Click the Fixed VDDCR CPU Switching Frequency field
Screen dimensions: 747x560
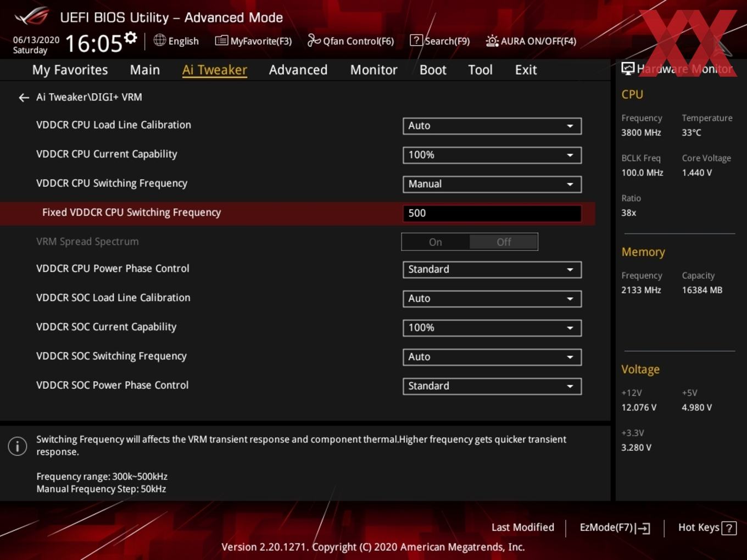492,213
